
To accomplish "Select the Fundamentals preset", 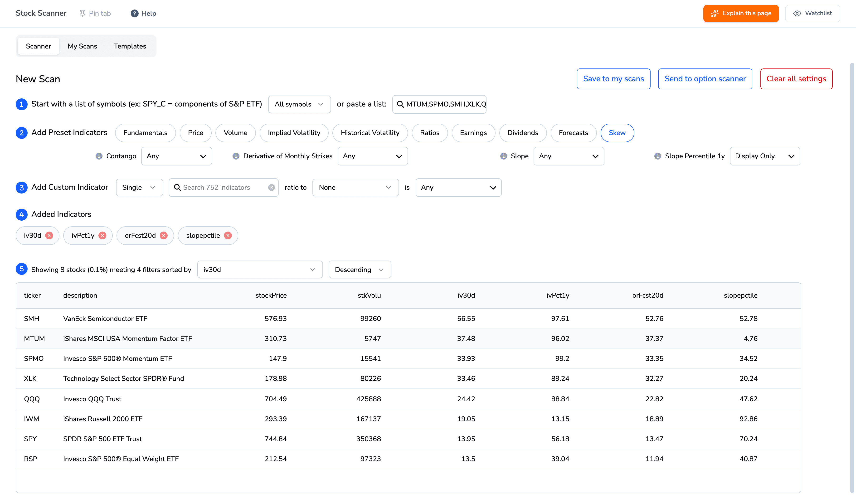I will coord(145,133).
